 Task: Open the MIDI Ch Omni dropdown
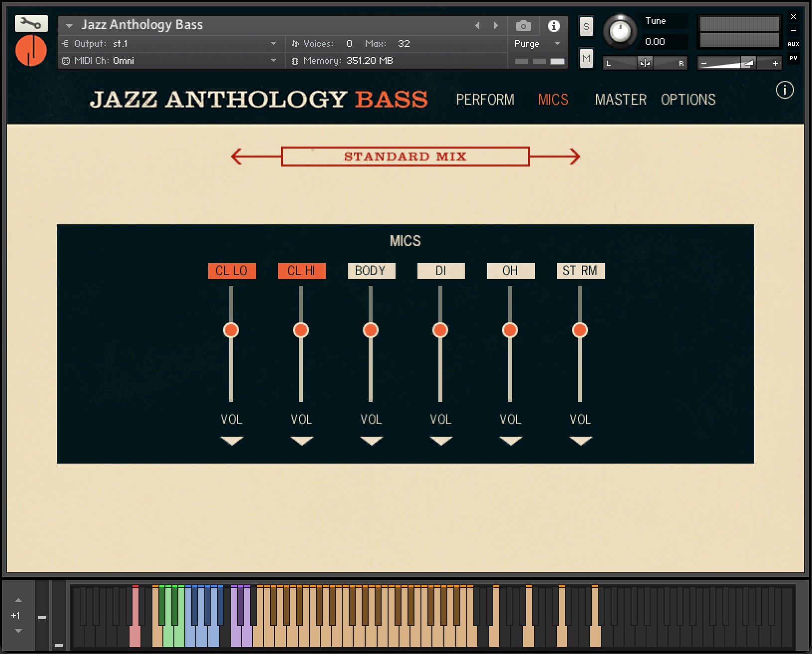coord(273,61)
